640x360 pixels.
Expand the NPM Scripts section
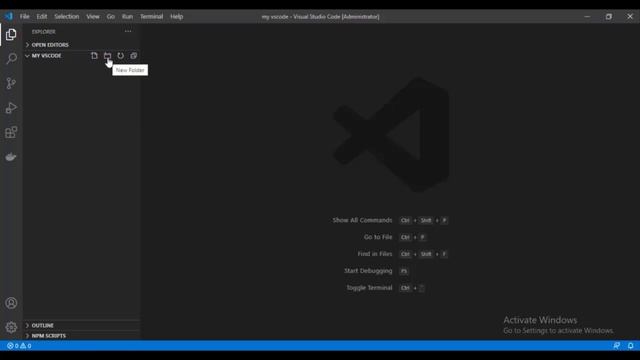tap(82, 336)
